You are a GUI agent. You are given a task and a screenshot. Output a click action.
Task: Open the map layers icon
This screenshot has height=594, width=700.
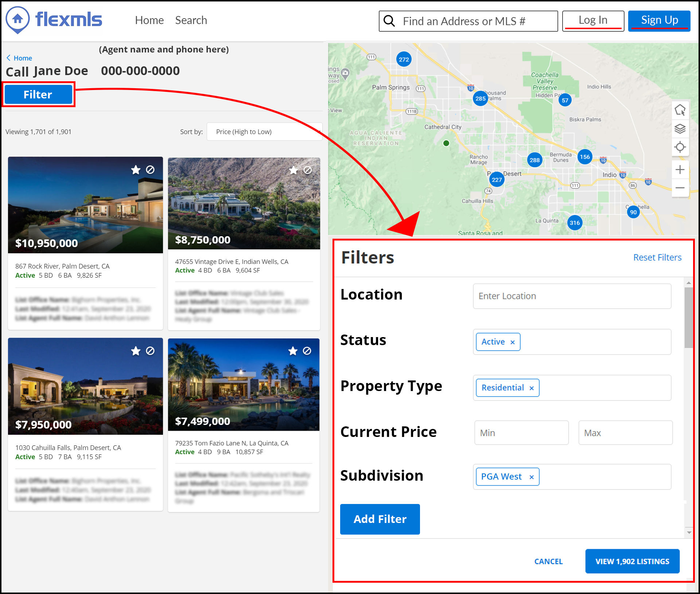tap(680, 129)
